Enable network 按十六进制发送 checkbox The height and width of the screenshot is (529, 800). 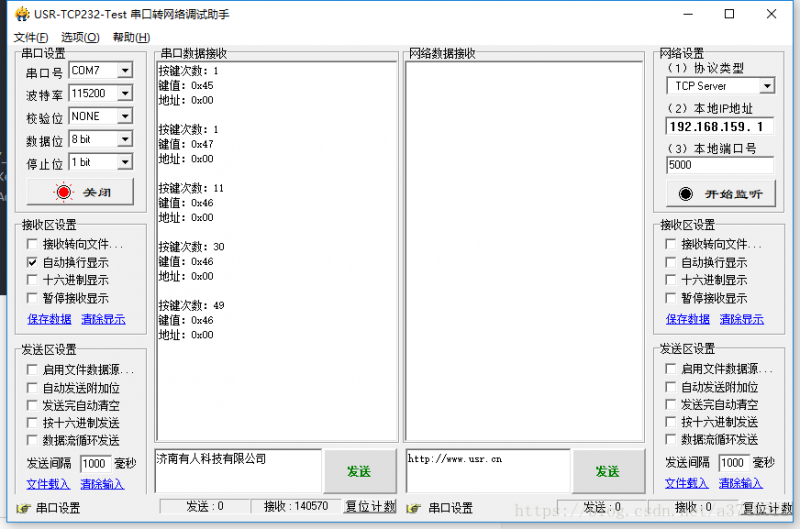coord(671,422)
